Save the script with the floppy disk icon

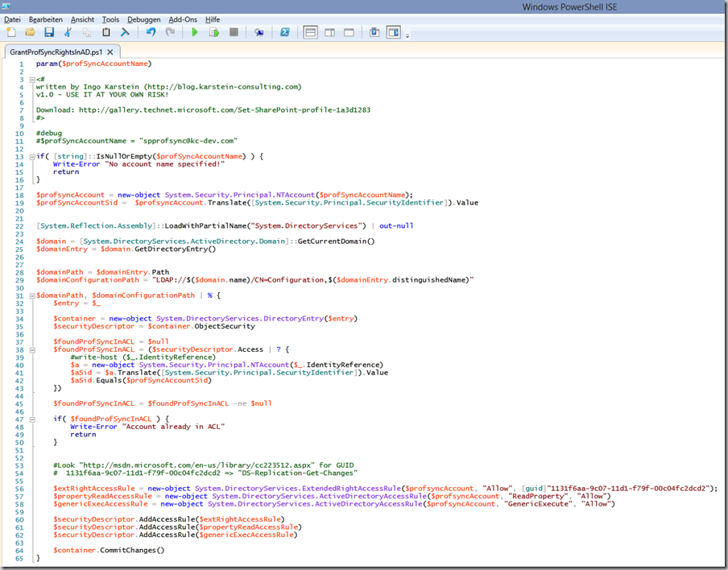pos(49,32)
